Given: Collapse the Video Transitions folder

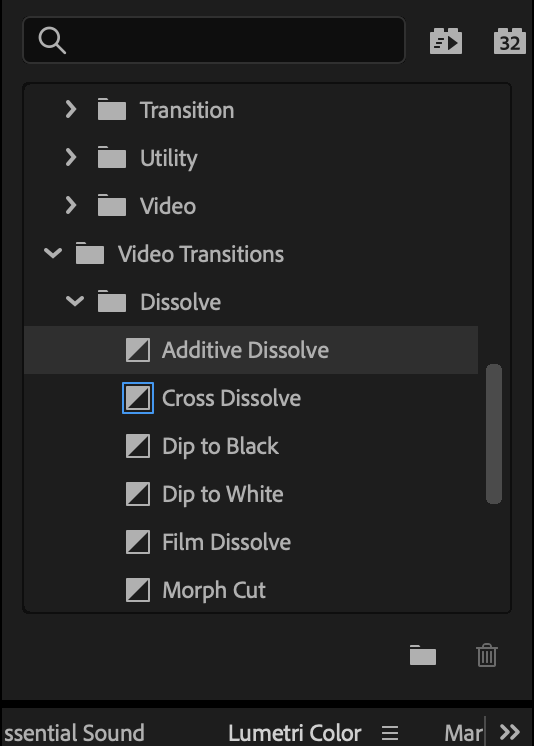Looking at the screenshot, I should [x=53, y=253].
